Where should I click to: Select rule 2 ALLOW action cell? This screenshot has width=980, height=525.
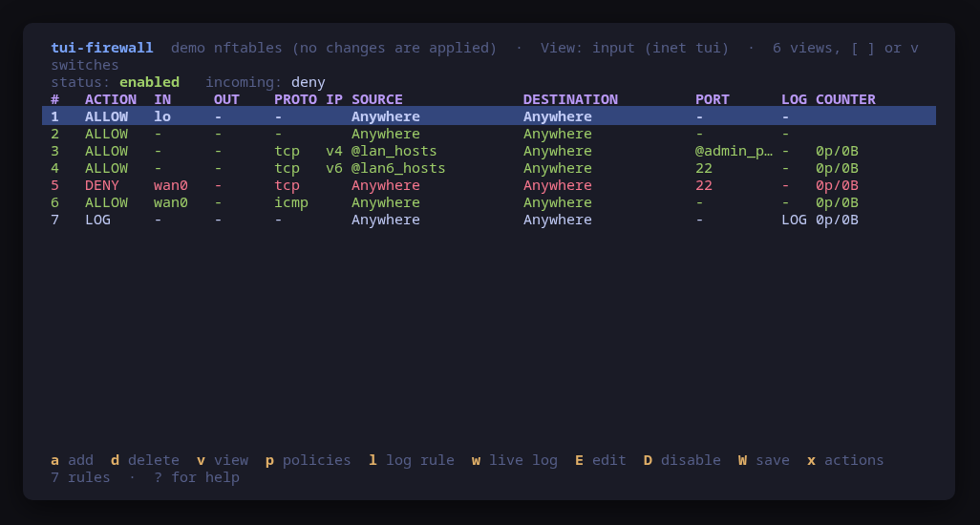pos(106,134)
